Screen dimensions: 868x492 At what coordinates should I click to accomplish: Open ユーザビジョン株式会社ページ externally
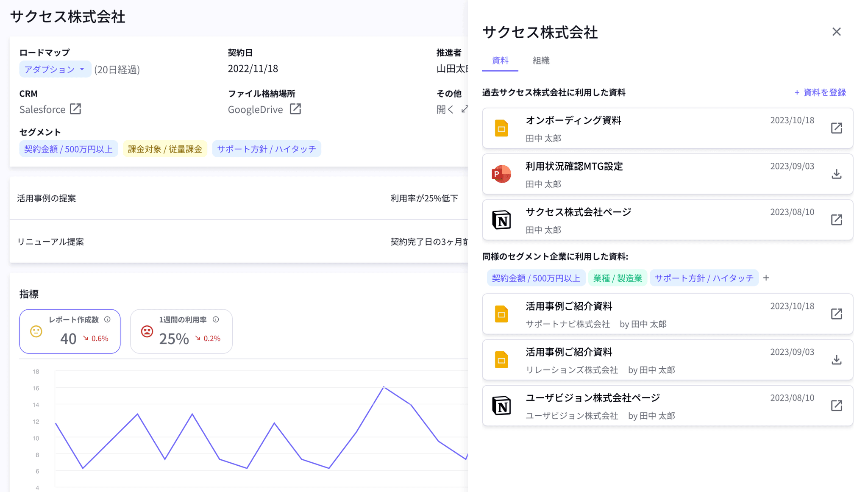coord(837,406)
